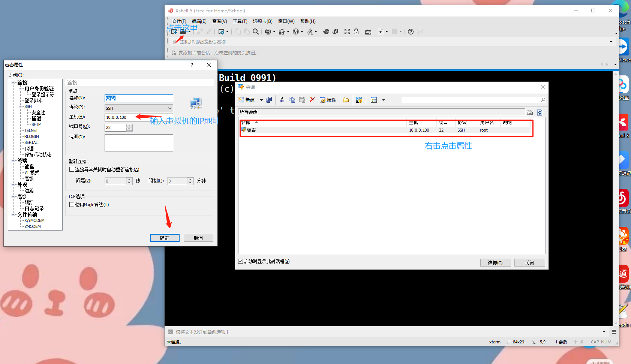Collapse the SSH tree node
Viewport: 631px width, 364px height.
tap(21, 106)
